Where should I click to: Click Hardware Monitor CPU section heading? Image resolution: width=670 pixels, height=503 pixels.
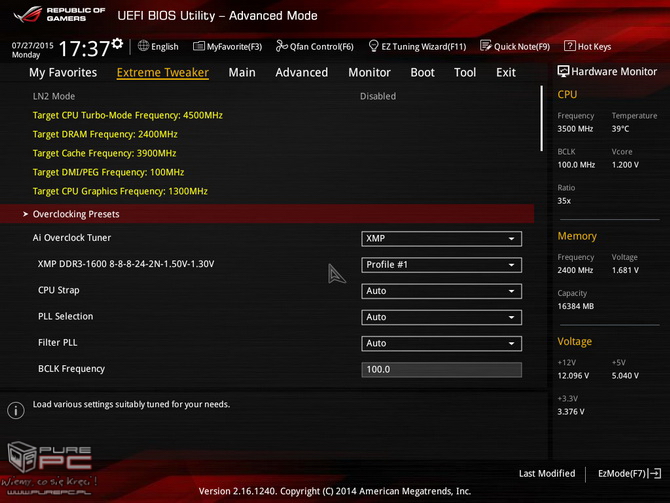[567, 94]
